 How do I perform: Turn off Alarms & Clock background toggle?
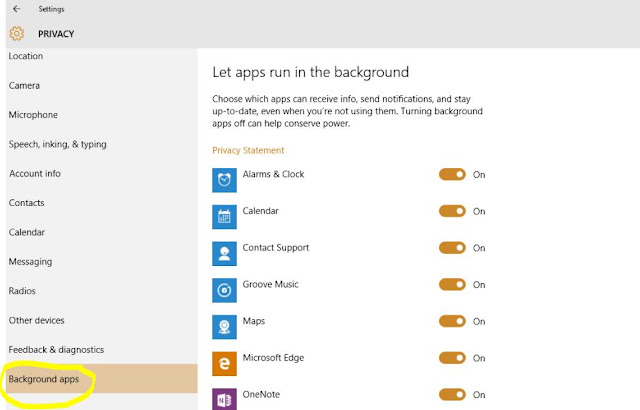(452, 174)
